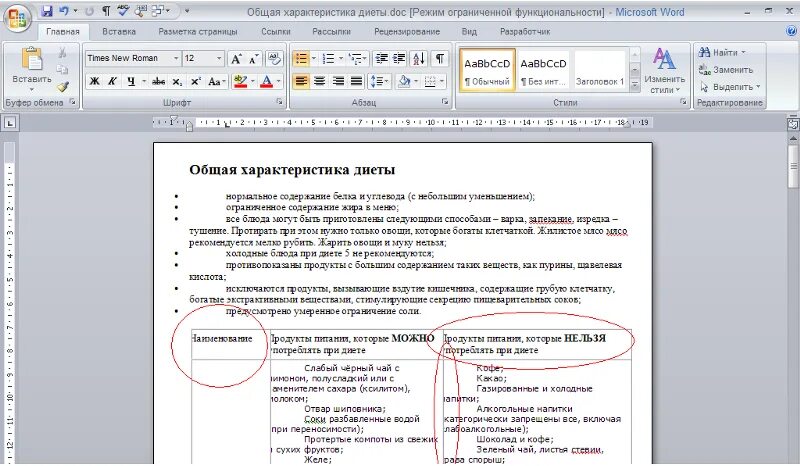The image size is (800, 466).
Task: Cut selection with the scissors icon
Action: pyautogui.click(x=62, y=53)
